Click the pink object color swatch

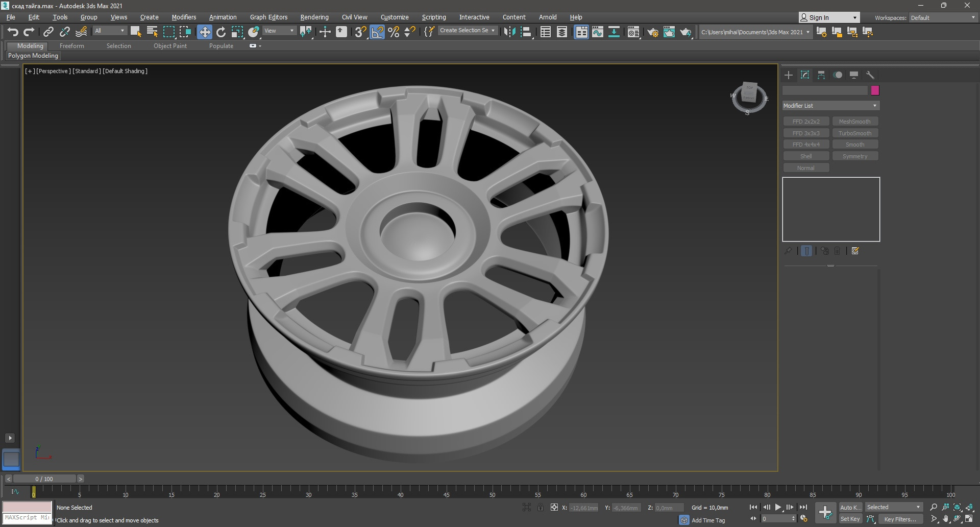[875, 90]
